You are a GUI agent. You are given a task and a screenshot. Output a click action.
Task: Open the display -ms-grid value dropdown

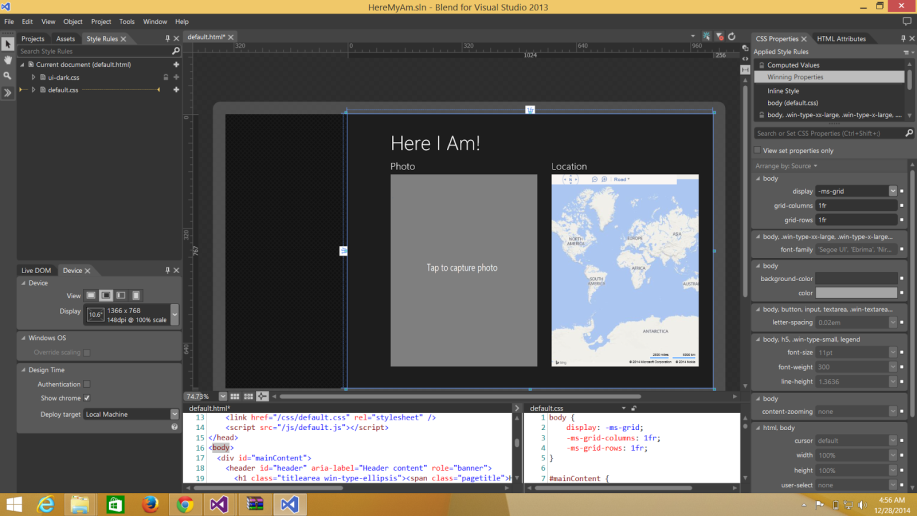892,191
